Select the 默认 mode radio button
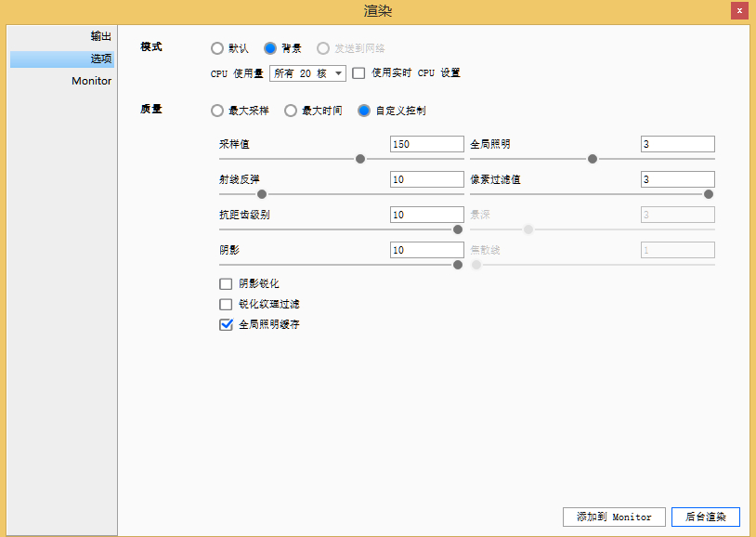Image resolution: width=756 pixels, height=537 pixels. point(217,48)
